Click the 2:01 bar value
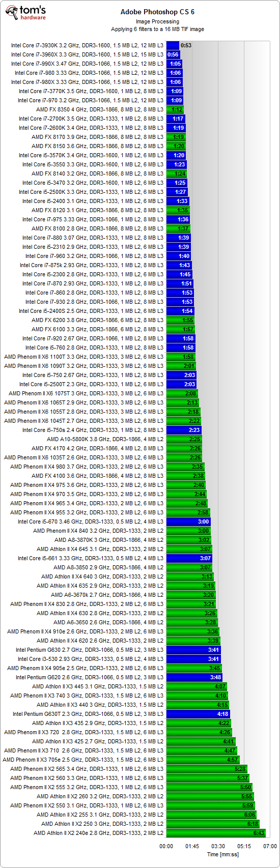 (x=189, y=366)
